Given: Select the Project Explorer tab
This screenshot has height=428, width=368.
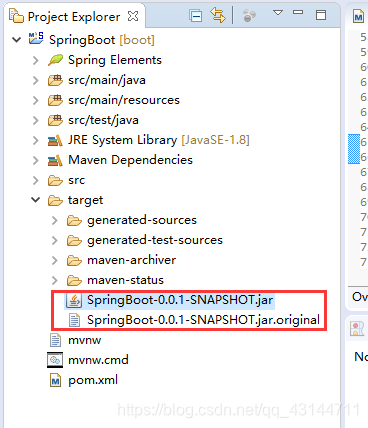Looking at the screenshot, I should pos(74,17).
